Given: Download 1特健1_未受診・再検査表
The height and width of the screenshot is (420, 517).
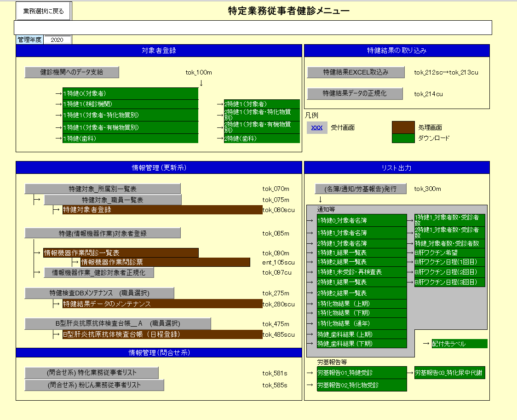Looking at the screenshot, I should pos(362,272).
